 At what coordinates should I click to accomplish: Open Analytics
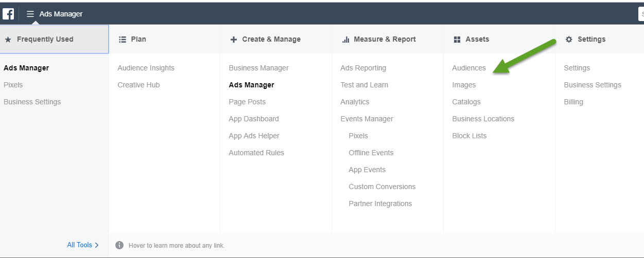(x=355, y=102)
